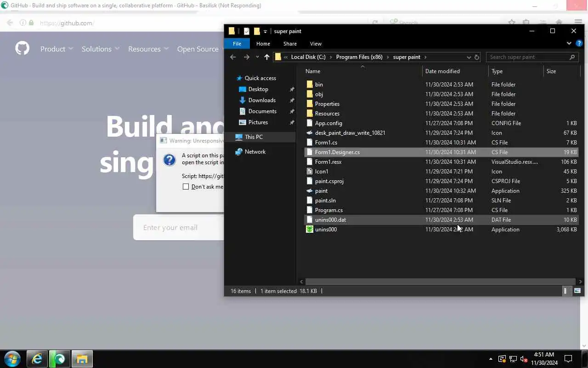Open the bin folder icon
The height and width of the screenshot is (368, 588).
pyautogui.click(x=310, y=84)
